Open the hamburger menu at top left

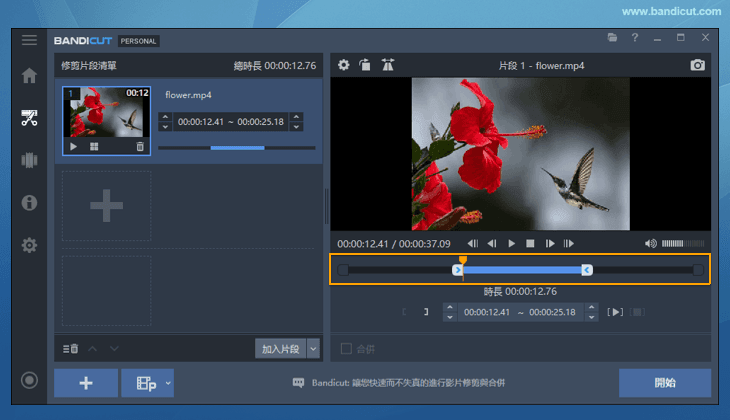point(29,40)
